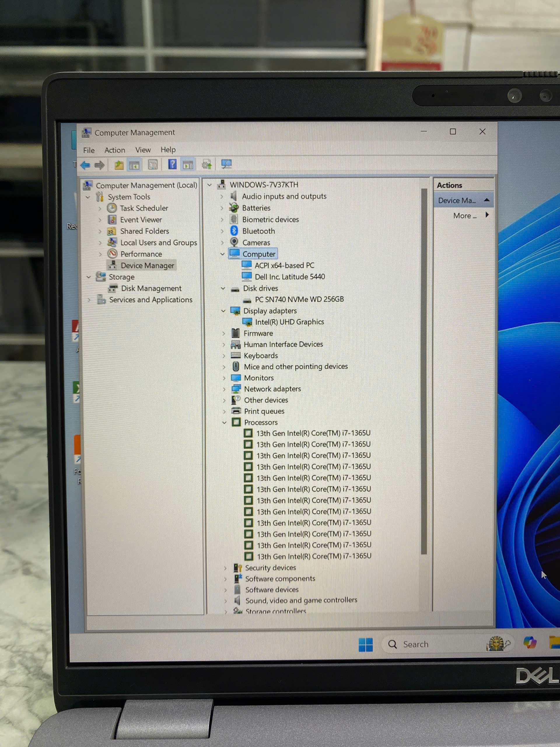The width and height of the screenshot is (560, 747).
Task: Click the blue Back arrow toolbar icon
Action: (x=85, y=165)
